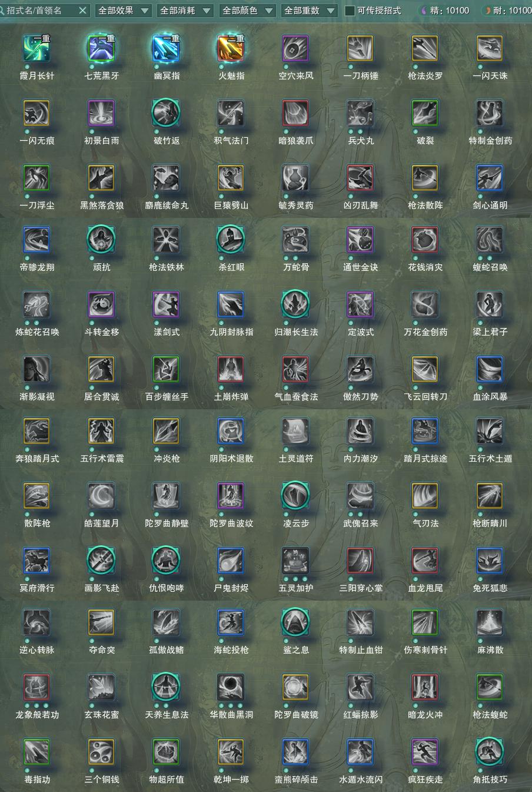Select the 花钱消灾 skill icon
The image size is (532, 792).
[425, 240]
